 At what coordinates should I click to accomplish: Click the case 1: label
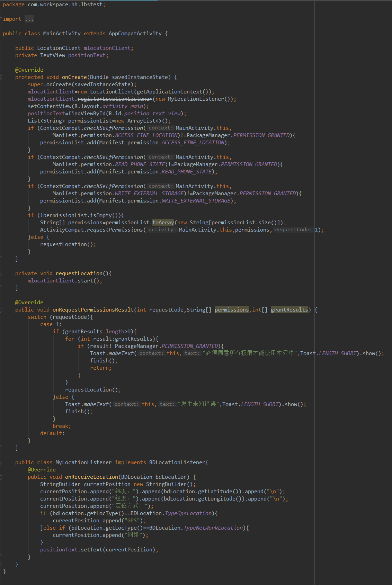(x=51, y=324)
